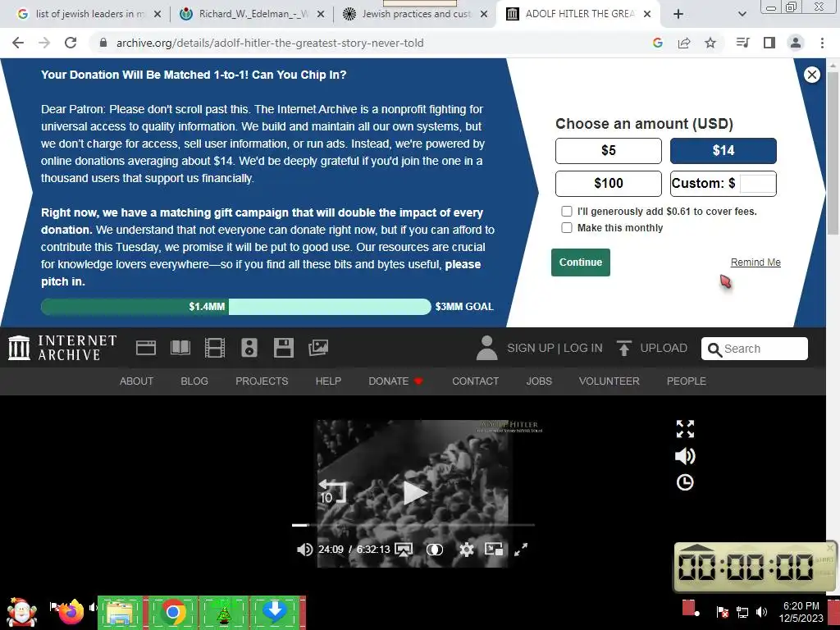Open the PEOPLE menu item
Image resolution: width=840 pixels, height=630 pixels.
pos(686,381)
